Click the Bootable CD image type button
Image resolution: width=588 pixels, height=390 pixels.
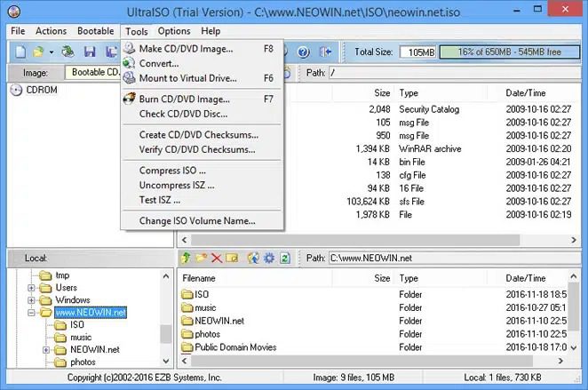93,71
